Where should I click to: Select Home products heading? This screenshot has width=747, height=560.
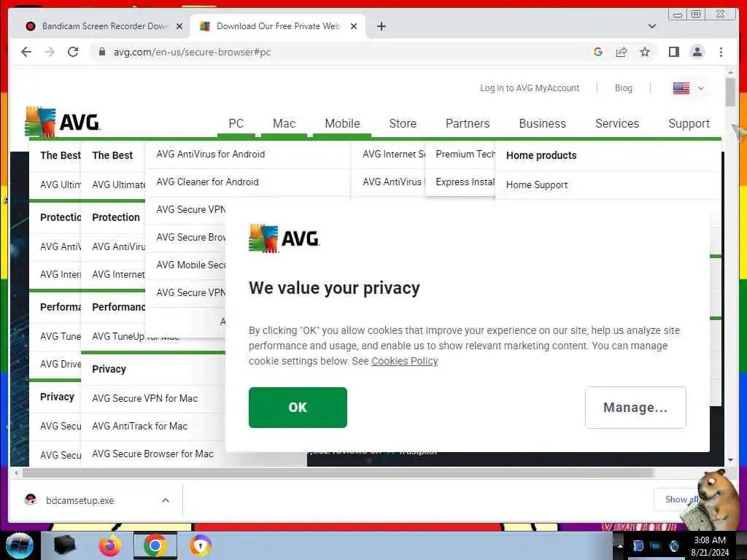coord(541,155)
